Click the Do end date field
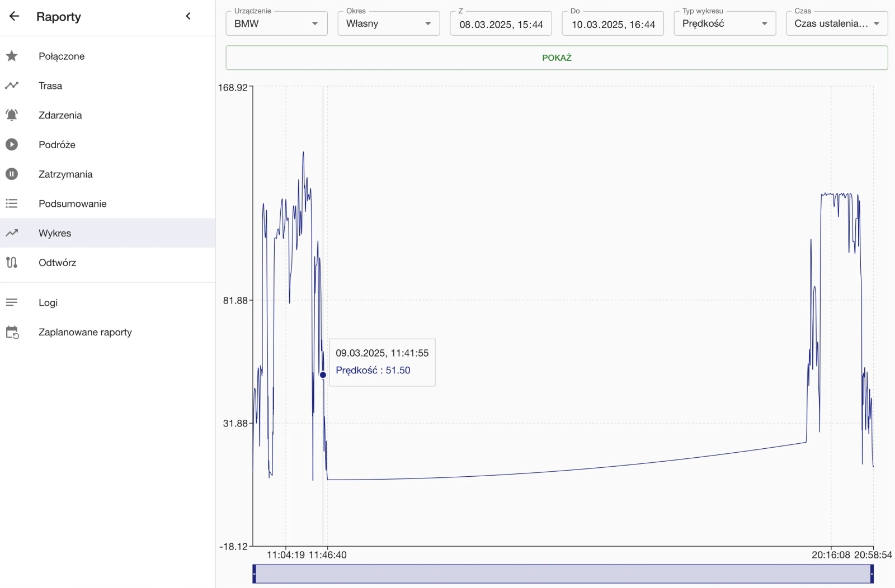This screenshot has width=895, height=588. (x=613, y=24)
